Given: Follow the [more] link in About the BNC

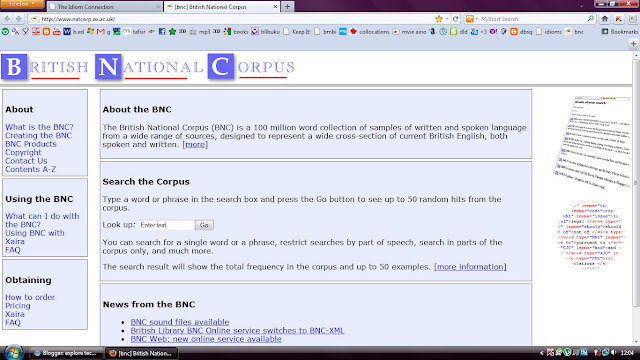Looking at the screenshot, I should (195, 144).
